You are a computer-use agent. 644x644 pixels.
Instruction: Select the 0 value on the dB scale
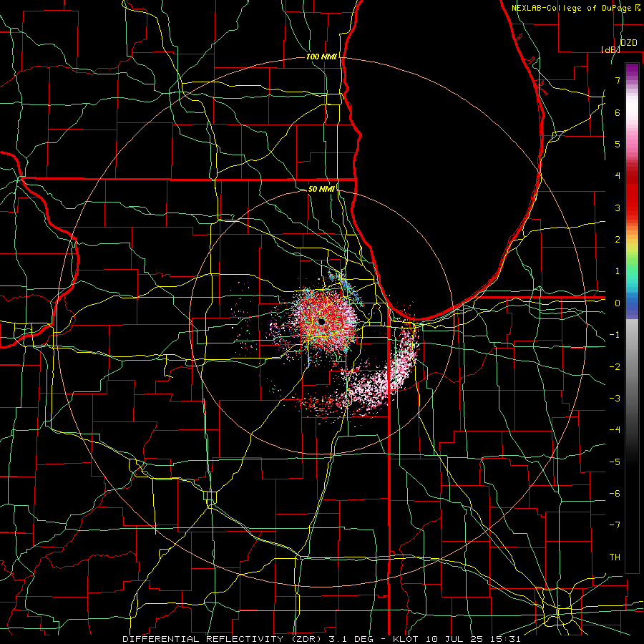tap(618, 303)
